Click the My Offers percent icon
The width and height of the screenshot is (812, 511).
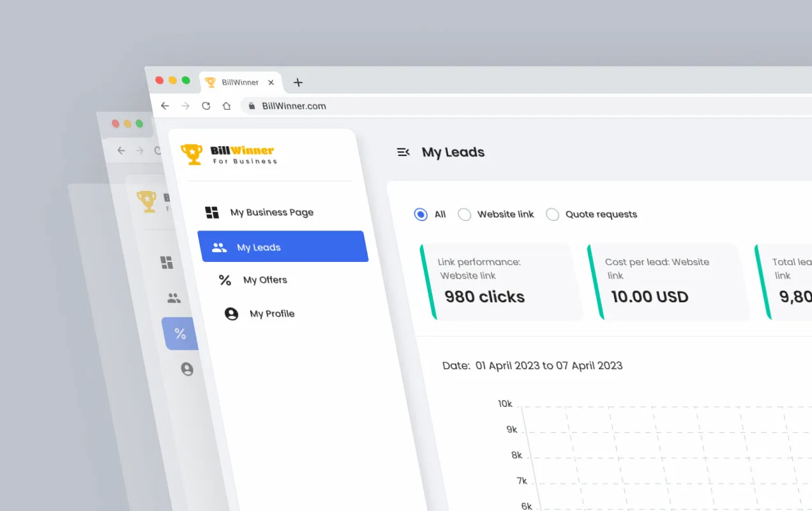click(x=225, y=280)
